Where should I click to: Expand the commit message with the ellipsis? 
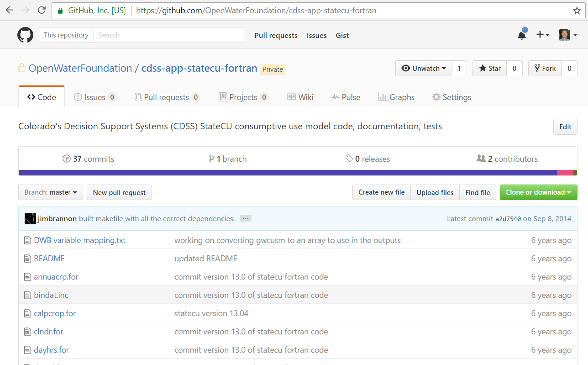click(245, 218)
